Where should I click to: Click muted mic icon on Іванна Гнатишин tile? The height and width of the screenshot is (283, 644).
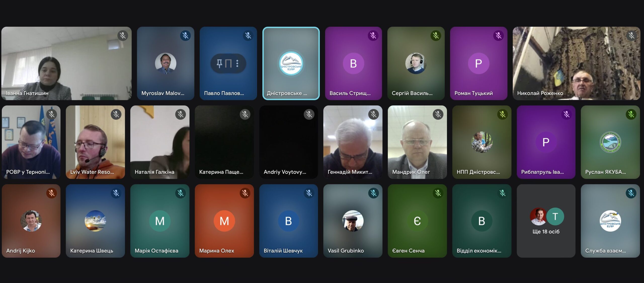tap(123, 36)
